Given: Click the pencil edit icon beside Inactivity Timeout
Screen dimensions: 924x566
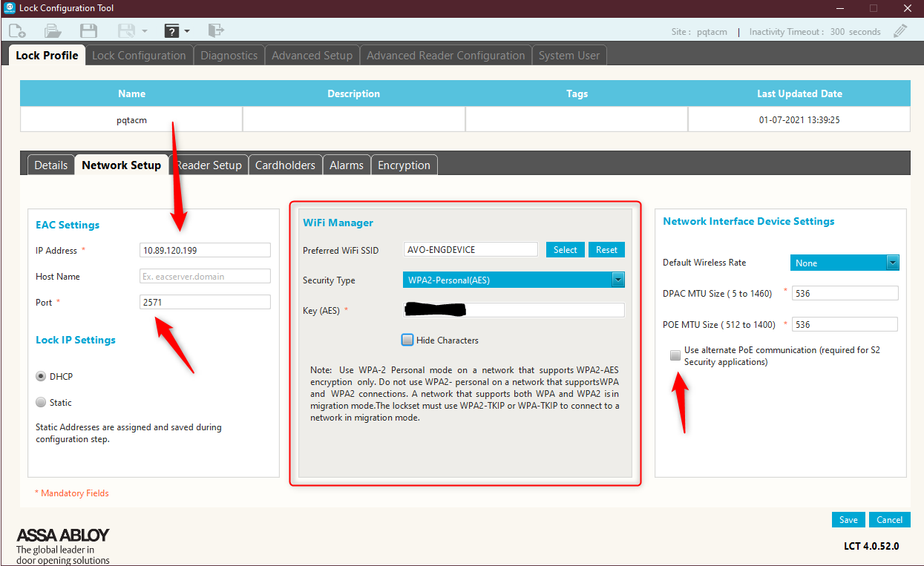Looking at the screenshot, I should [900, 31].
